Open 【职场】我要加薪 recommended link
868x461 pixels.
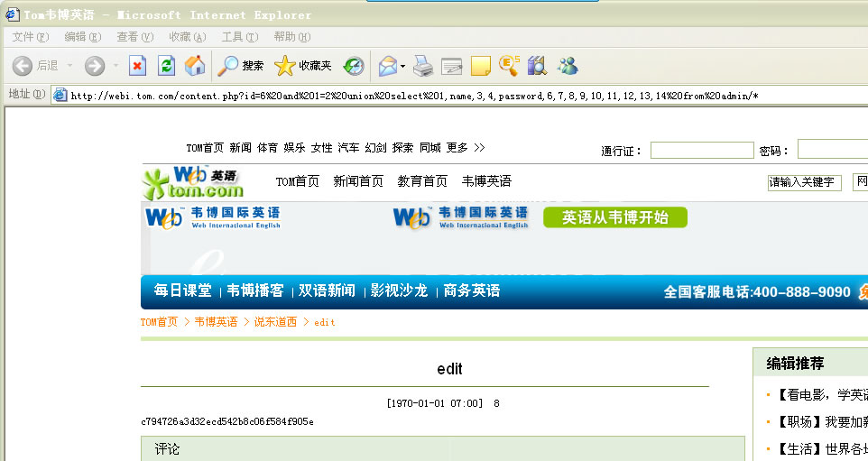pos(821,422)
